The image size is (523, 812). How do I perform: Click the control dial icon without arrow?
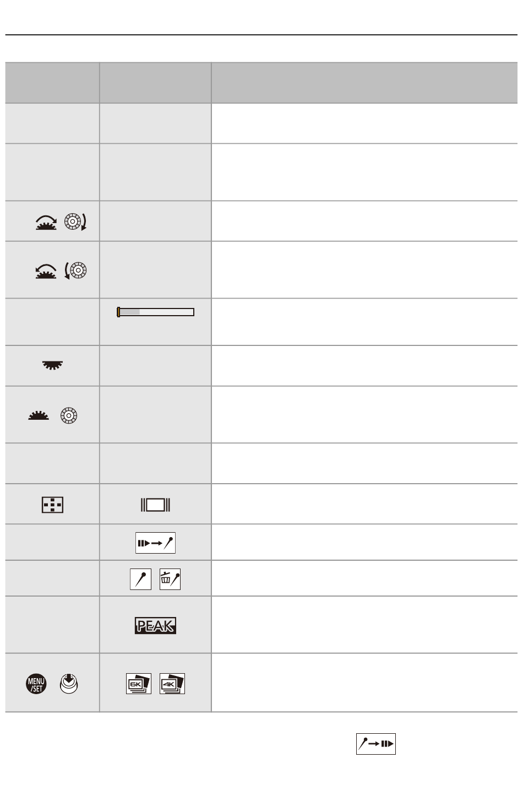[x=69, y=415]
